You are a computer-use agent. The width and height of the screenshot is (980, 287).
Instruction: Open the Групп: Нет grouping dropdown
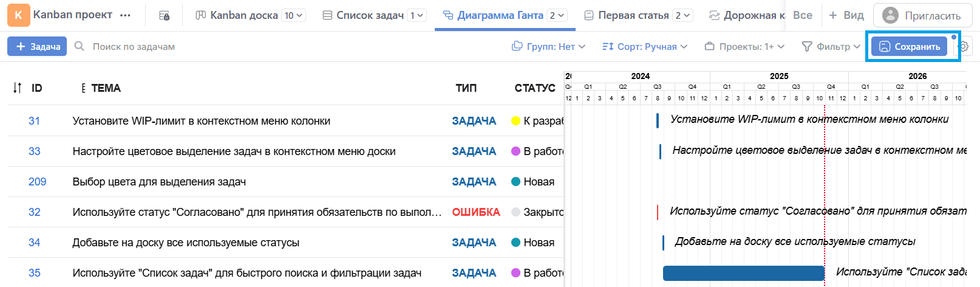click(548, 46)
